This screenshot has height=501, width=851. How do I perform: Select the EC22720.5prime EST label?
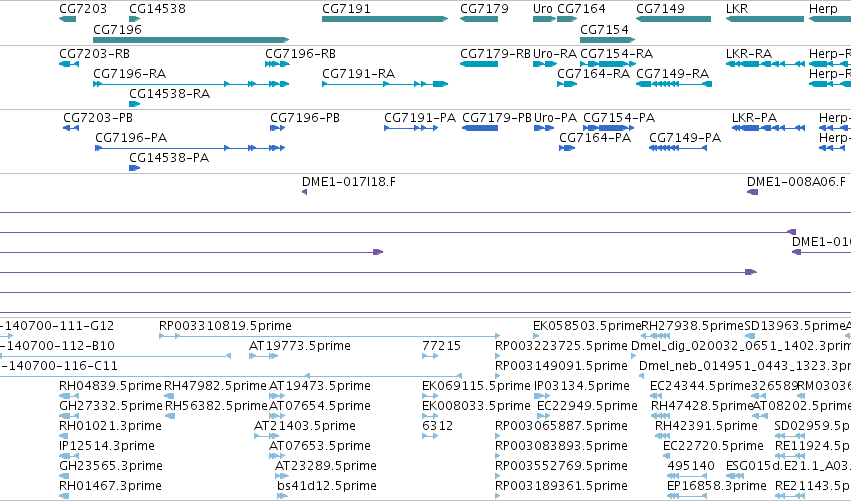click(713, 446)
